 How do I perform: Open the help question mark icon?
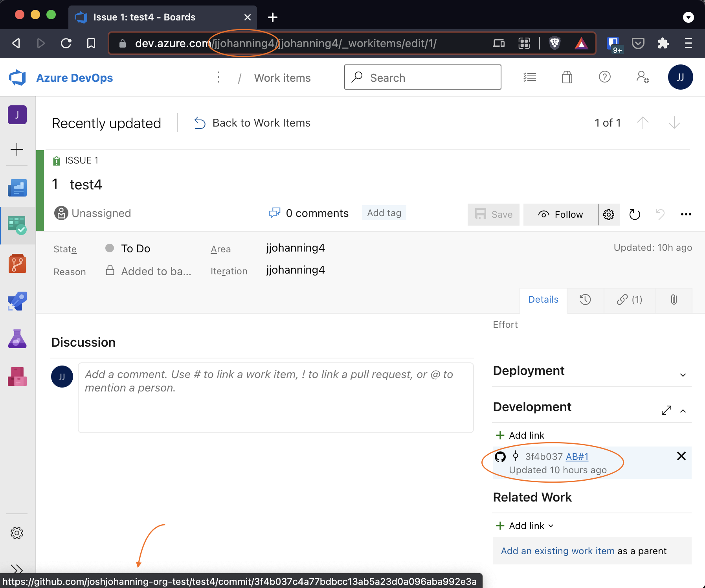tap(604, 77)
